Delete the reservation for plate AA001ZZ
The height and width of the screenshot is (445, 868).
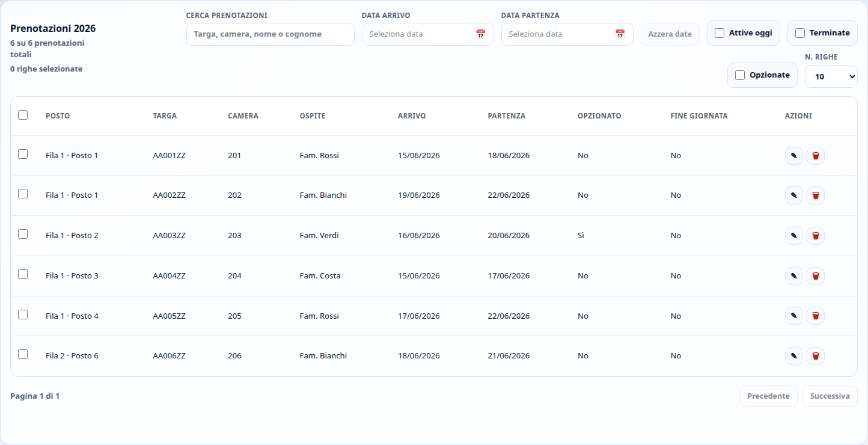(x=816, y=156)
